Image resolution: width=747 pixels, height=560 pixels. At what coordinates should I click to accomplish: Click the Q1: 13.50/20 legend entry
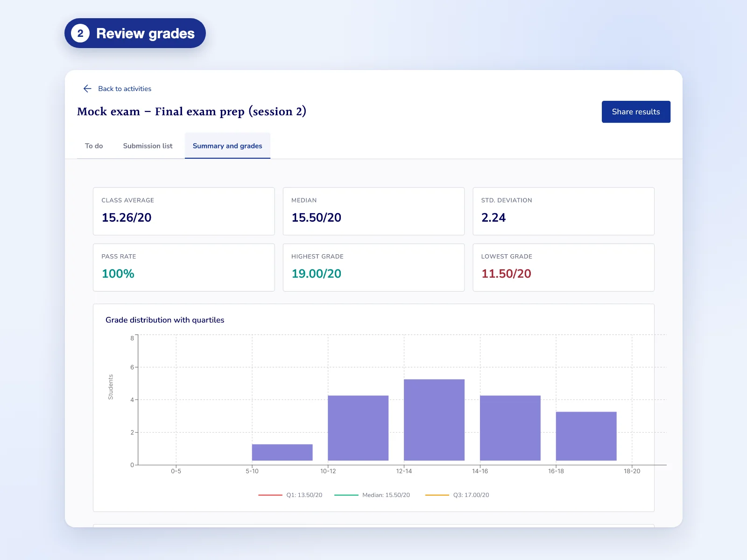pos(290,495)
